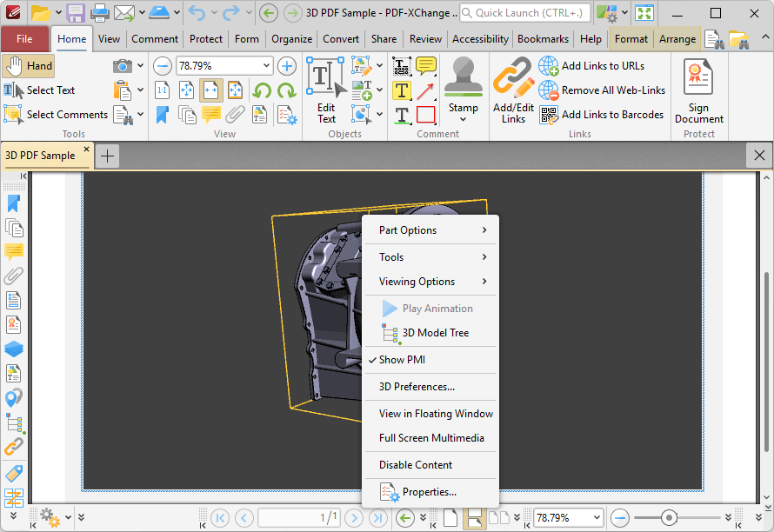Open the Add/Edit Links tool
The image size is (774, 532).
513,87
